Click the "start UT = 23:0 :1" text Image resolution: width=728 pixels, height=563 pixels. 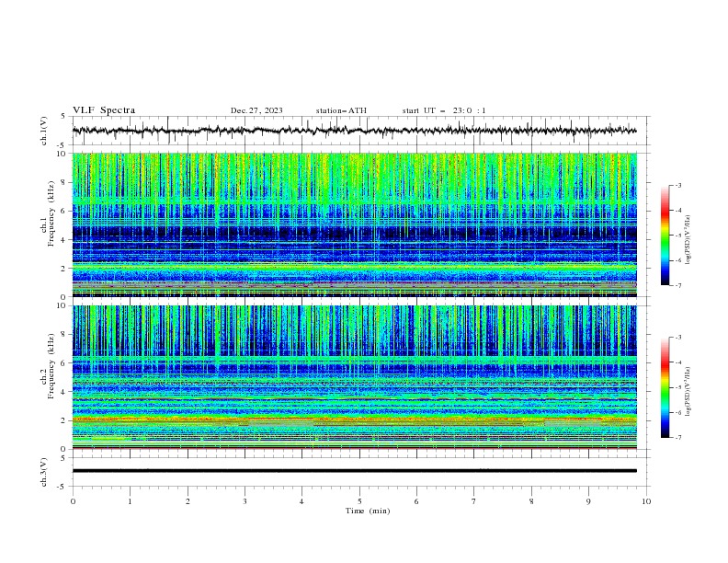(x=444, y=110)
